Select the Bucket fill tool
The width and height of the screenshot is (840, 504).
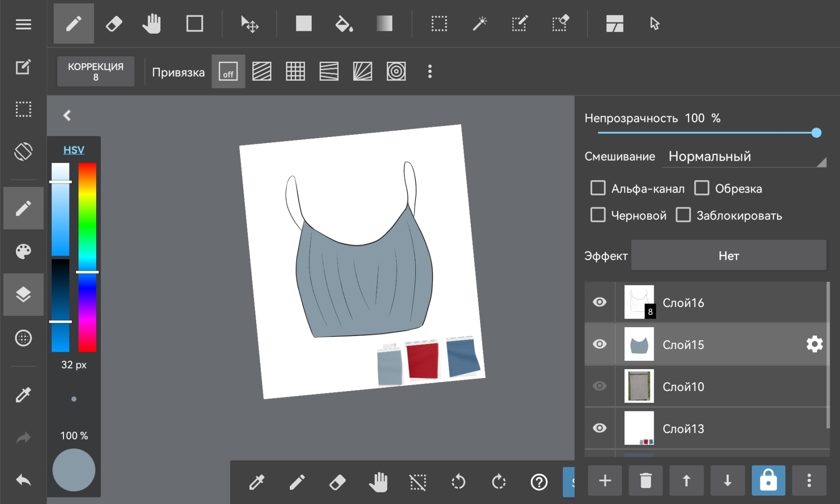click(344, 23)
